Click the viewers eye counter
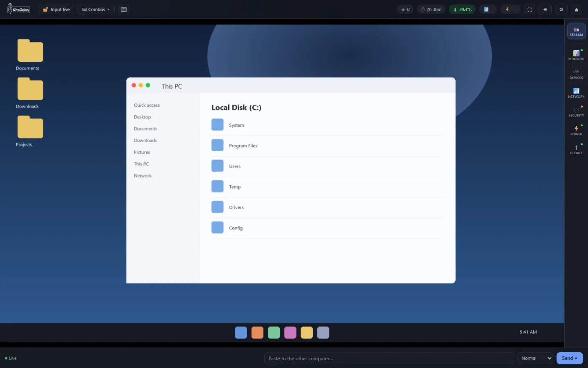The height and width of the screenshot is (368, 588). pos(405,9)
